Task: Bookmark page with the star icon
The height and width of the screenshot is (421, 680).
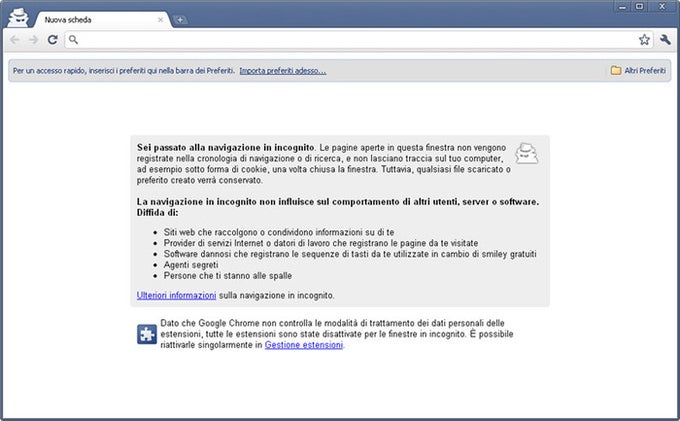Action: click(x=644, y=40)
